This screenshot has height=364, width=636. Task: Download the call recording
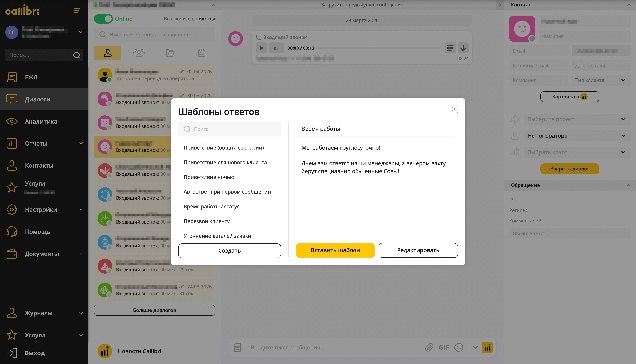click(x=463, y=48)
